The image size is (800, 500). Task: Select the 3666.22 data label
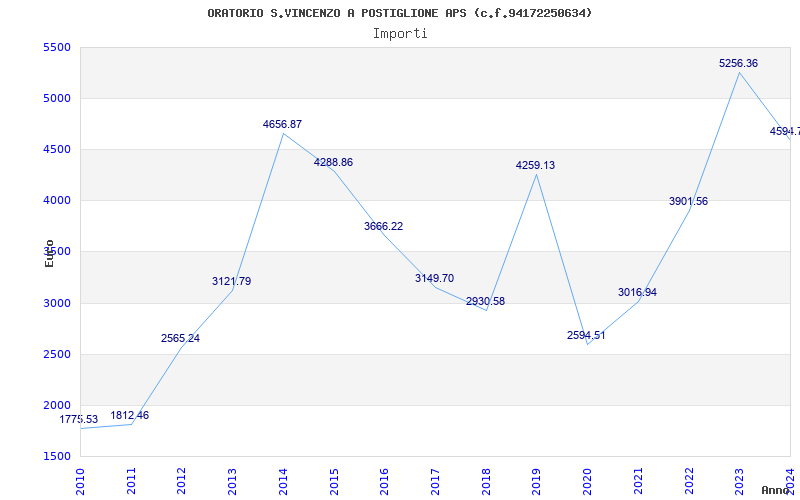click(x=383, y=226)
